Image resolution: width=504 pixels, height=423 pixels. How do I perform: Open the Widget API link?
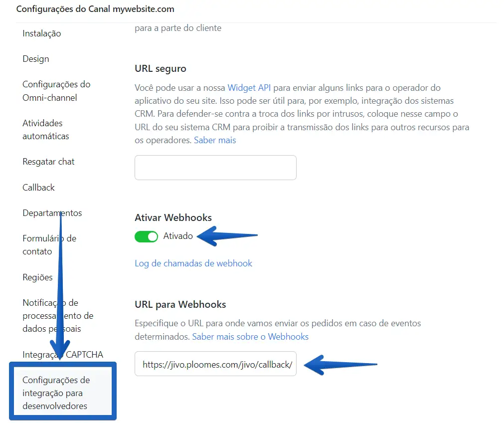(249, 88)
